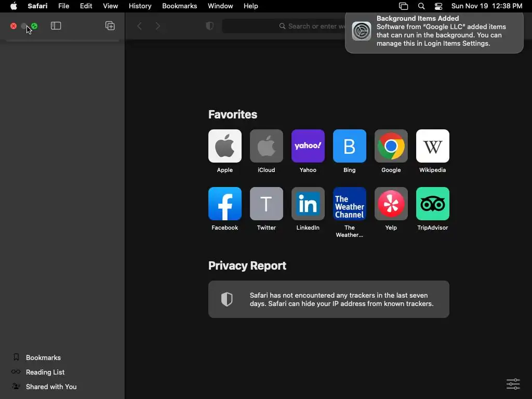Image resolution: width=532 pixels, height=399 pixels.
Task: Close the Safari window with the red button
Action: pos(14,26)
